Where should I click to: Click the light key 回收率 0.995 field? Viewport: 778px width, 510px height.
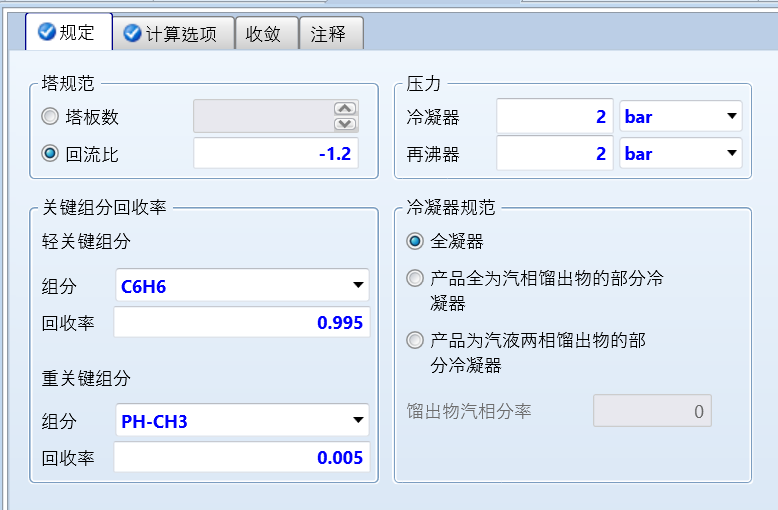[240, 323]
